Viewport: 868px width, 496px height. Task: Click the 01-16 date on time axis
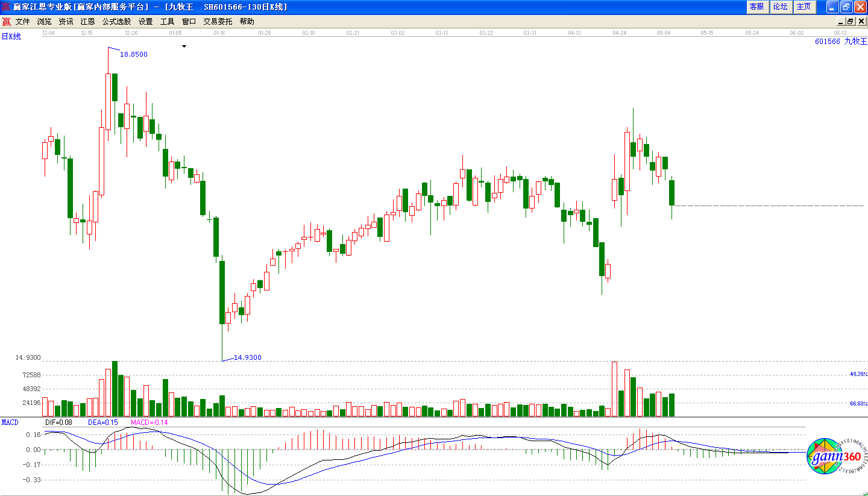pos(219,33)
